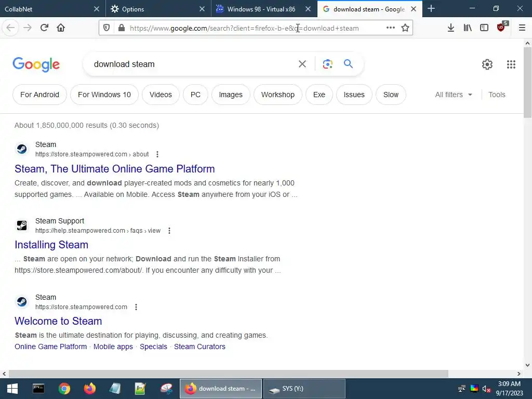532x399 pixels.
Task: Open tracking protection shield in address bar
Action: 107,28
